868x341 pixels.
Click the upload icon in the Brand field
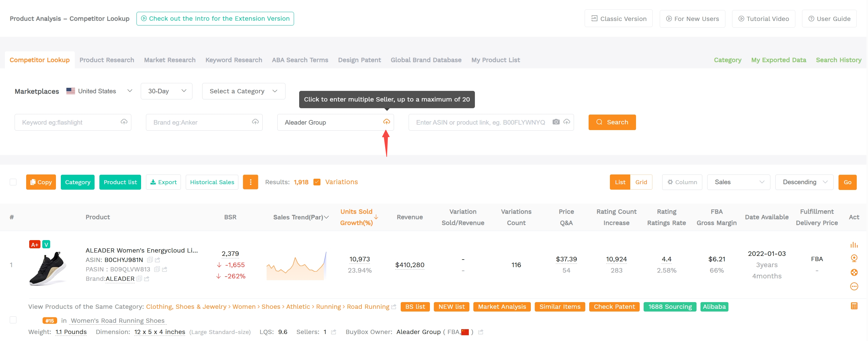coord(255,122)
